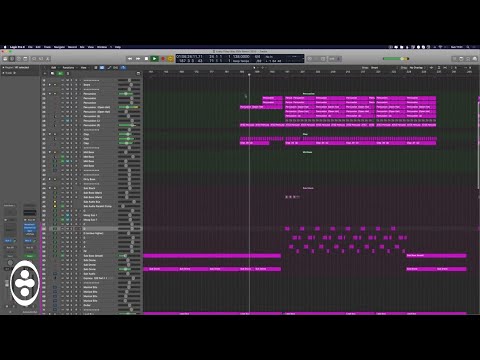Mute the Guitar track

pyautogui.click(x=67, y=305)
